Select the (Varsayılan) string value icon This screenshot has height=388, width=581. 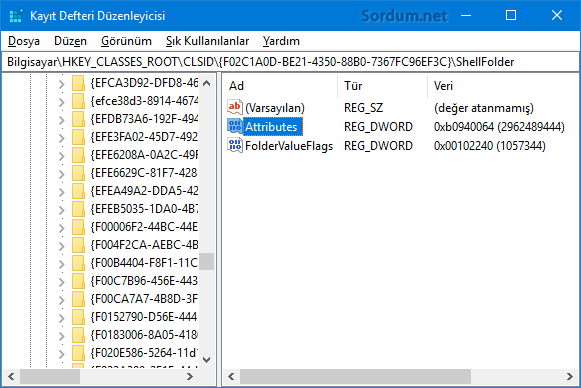pyautogui.click(x=235, y=107)
